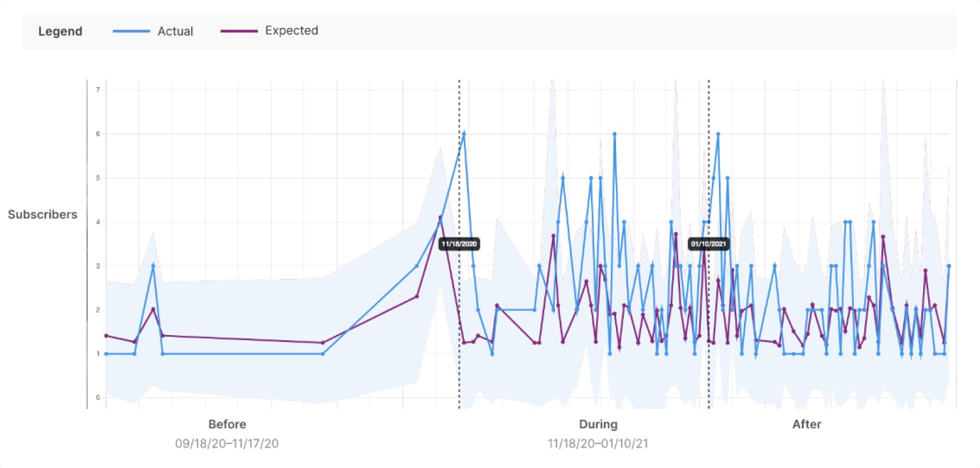Click first Expected data point at far left
Viewport: 980px width, 468px height.
click(106, 336)
